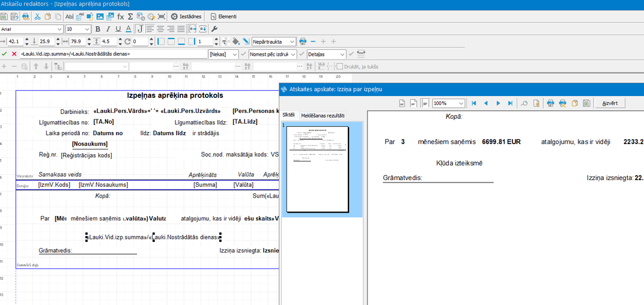This screenshot has width=644, height=305.
Task: Open the Nepārtraukta line style dropdown
Action: [292, 41]
